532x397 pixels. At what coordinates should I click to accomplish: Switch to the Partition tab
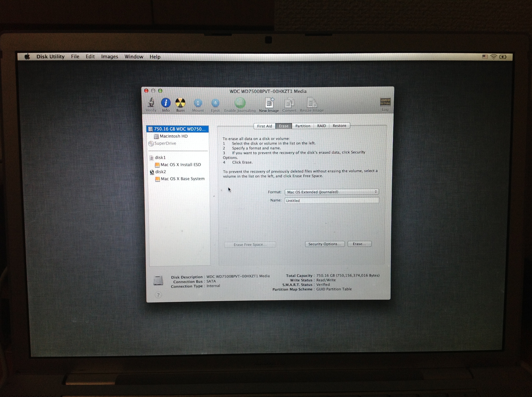303,126
